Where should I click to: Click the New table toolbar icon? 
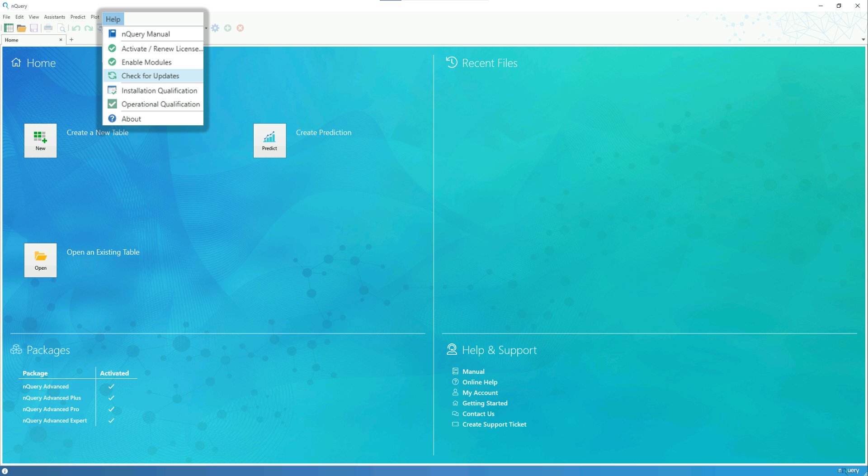8,28
